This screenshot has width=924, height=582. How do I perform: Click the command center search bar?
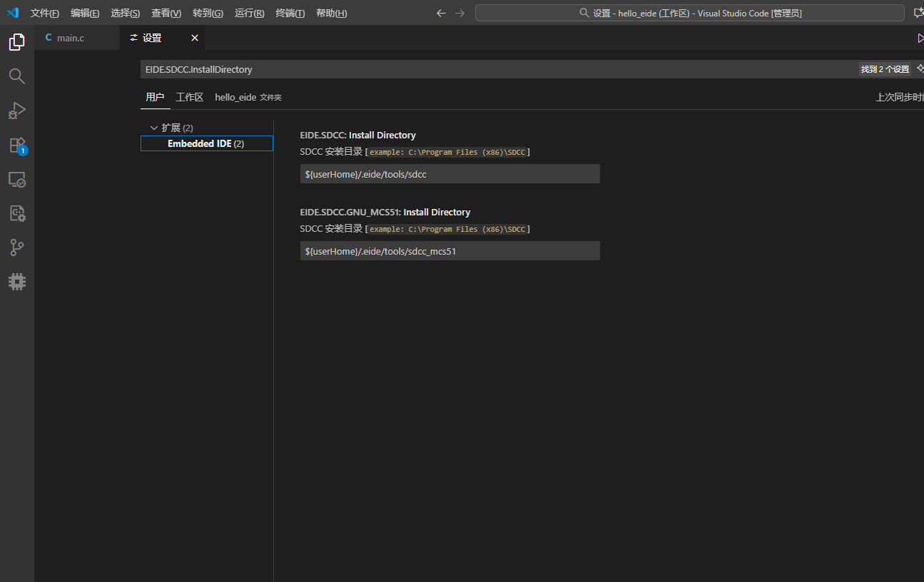pyautogui.click(x=690, y=13)
